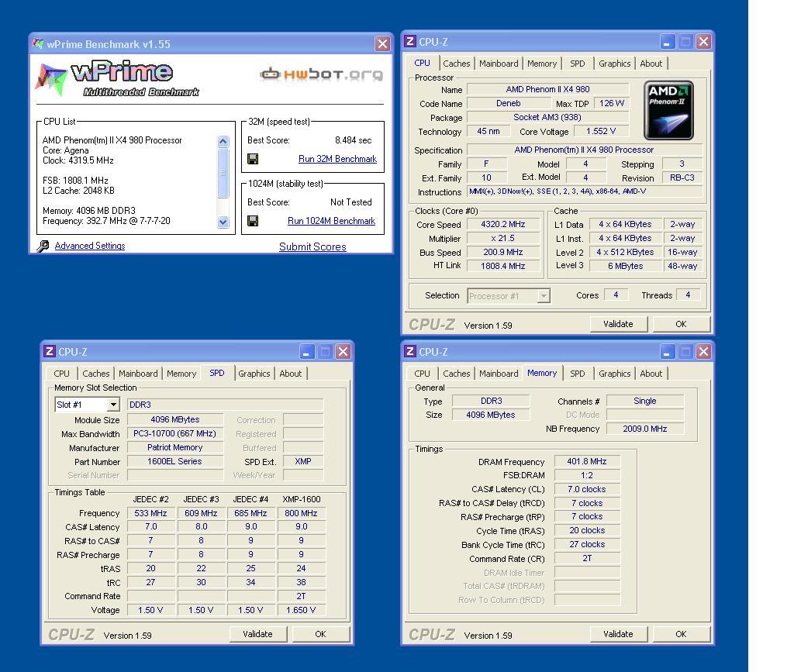Save the wPrime 1024M score via floppy icon
The height and width of the screenshot is (672, 794).
[x=253, y=221]
